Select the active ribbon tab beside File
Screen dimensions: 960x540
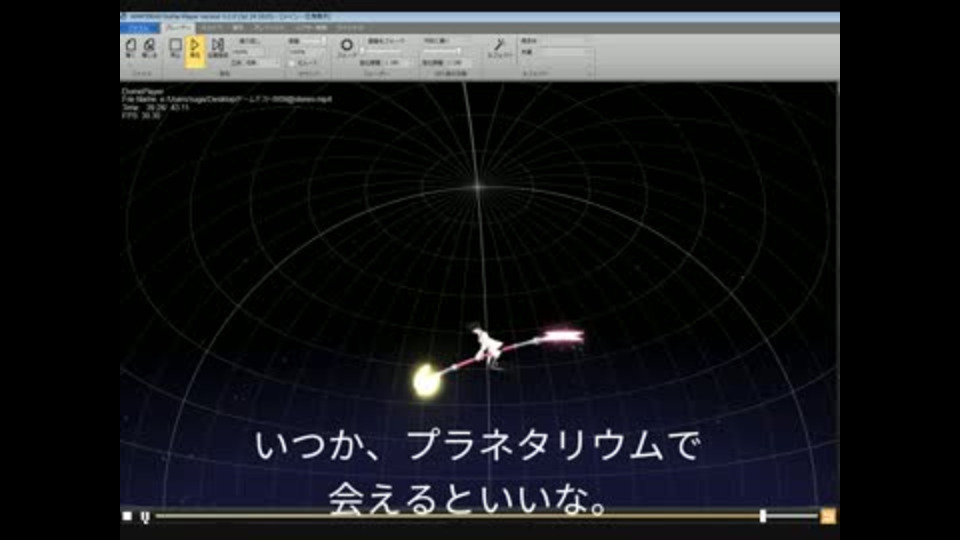click(178, 28)
